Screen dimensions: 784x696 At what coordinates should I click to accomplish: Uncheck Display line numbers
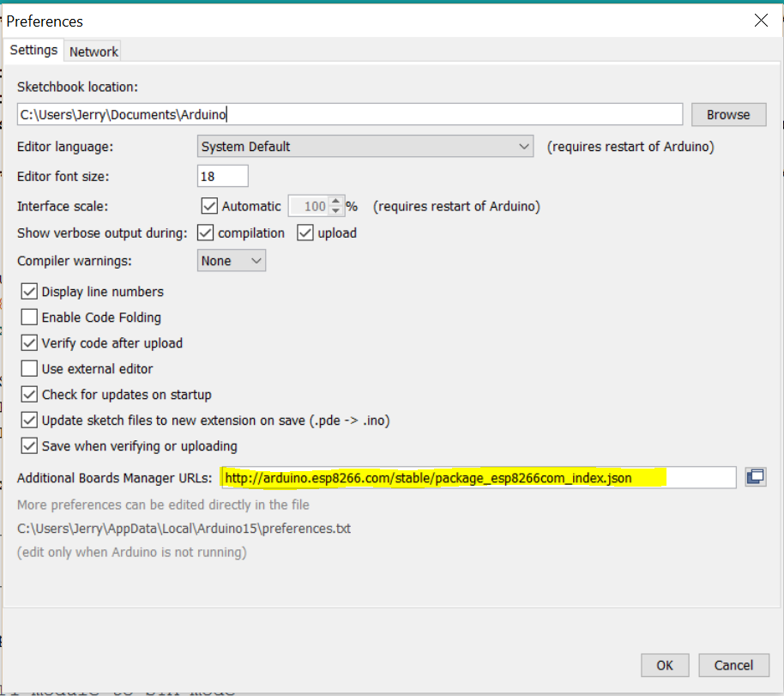[x=29, y=291]
